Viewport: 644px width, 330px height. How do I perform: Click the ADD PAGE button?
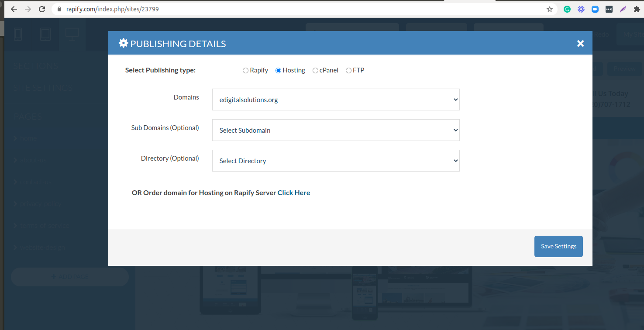[70, 277]
